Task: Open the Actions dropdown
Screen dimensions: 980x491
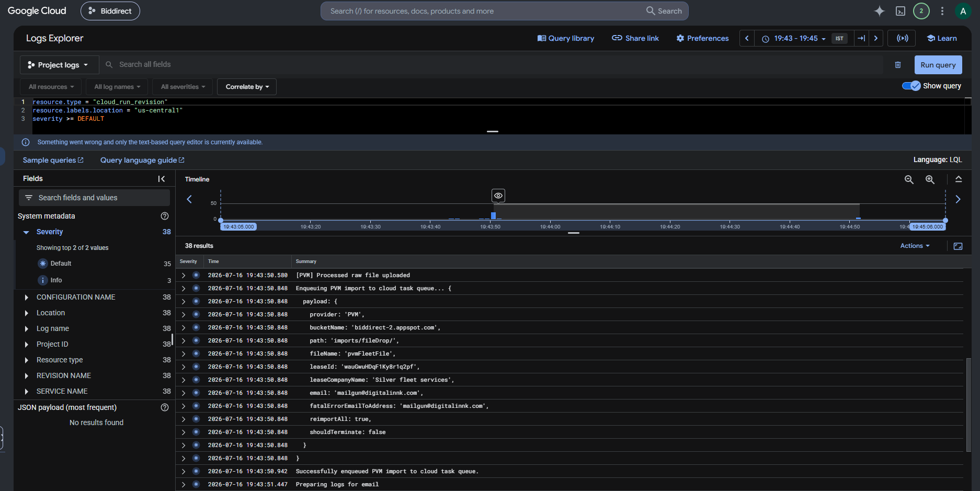Action: 915,246
